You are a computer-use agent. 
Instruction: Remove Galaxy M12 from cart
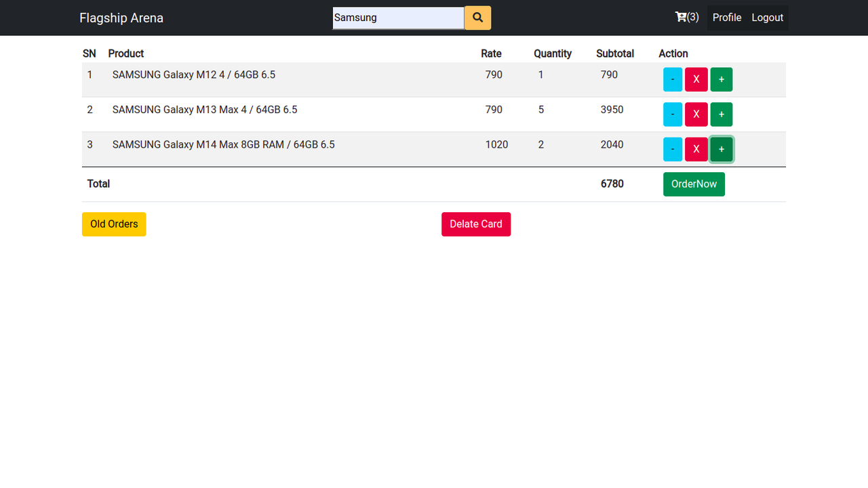(696, 79)
